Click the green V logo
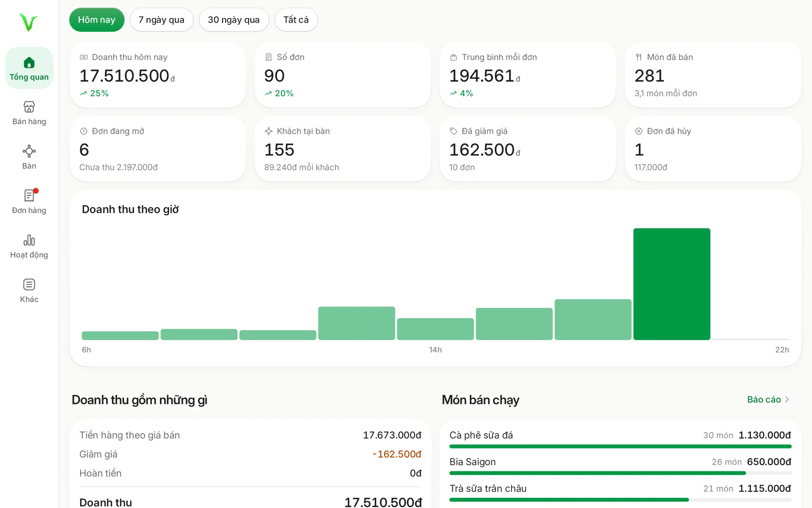 pos(29,22)
